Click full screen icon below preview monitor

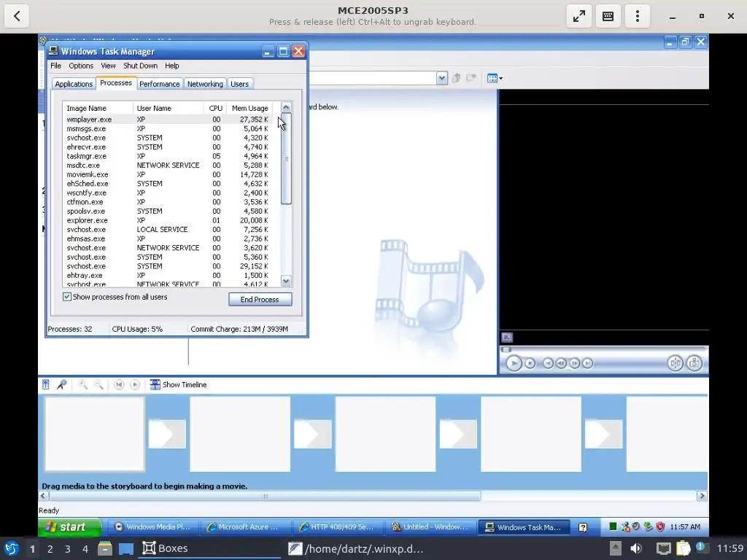(507, 337)
